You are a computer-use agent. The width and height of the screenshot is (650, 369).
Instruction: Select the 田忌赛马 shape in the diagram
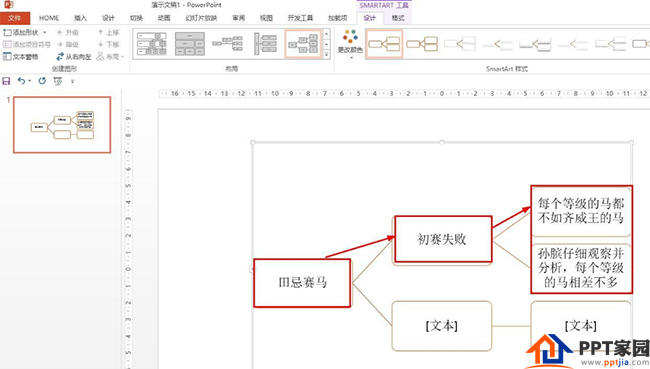302,283
